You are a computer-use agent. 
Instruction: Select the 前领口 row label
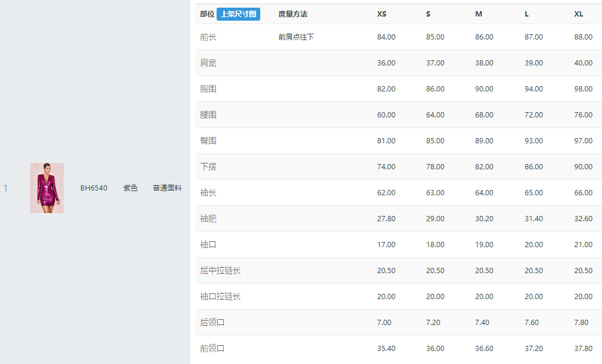point(212,349)
